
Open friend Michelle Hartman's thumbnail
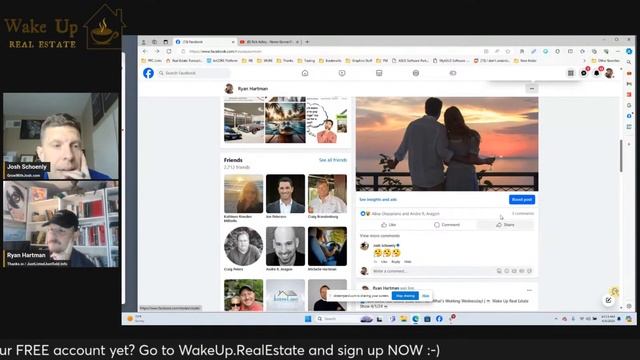327,246
